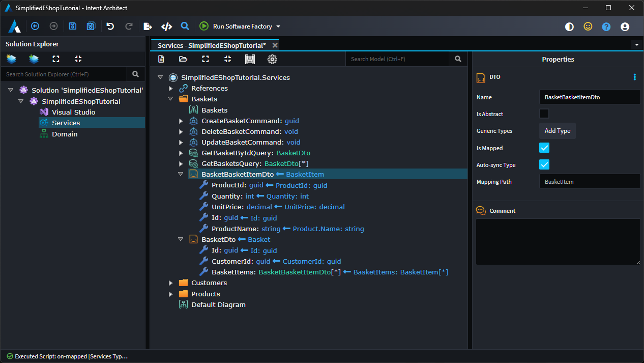Image resolution: width=644 pixels, height=363 pixels.
Task: Click the green Run Software Factory play icon
Action: click(x=204, y=26)
